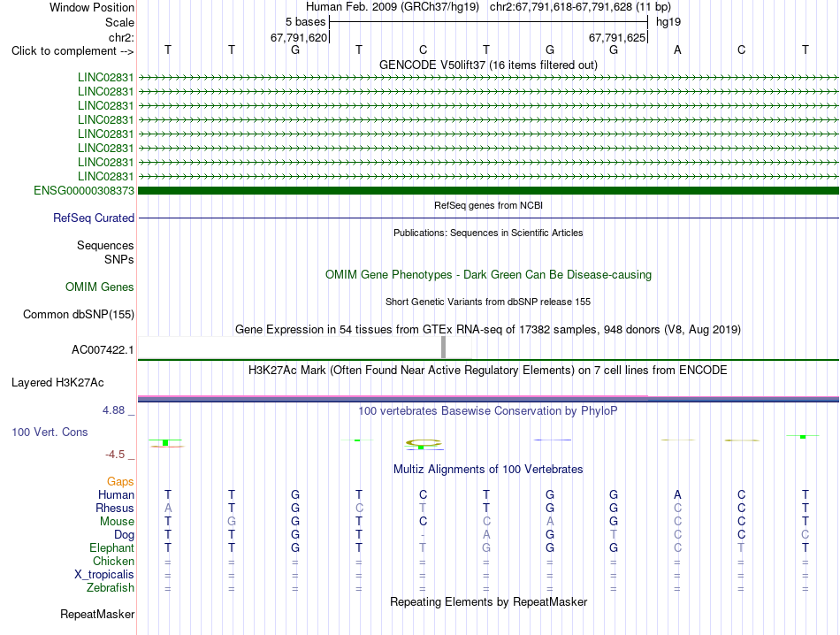Open 'Publications: Sequences in Scientific Articles' title
This screenshot has width=840, height=635.
[x=488, y=233]
